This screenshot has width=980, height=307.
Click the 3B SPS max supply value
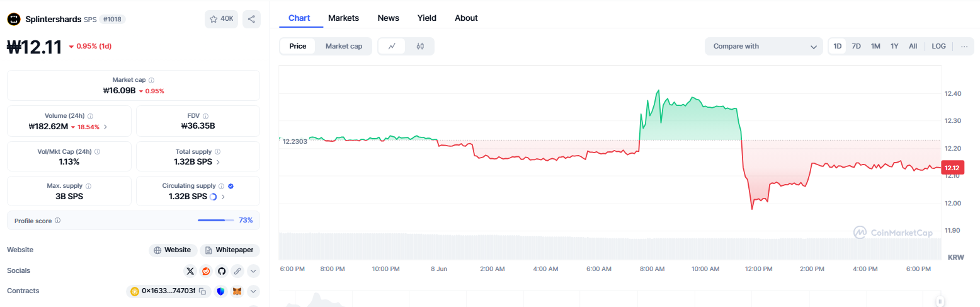(69, 197)
